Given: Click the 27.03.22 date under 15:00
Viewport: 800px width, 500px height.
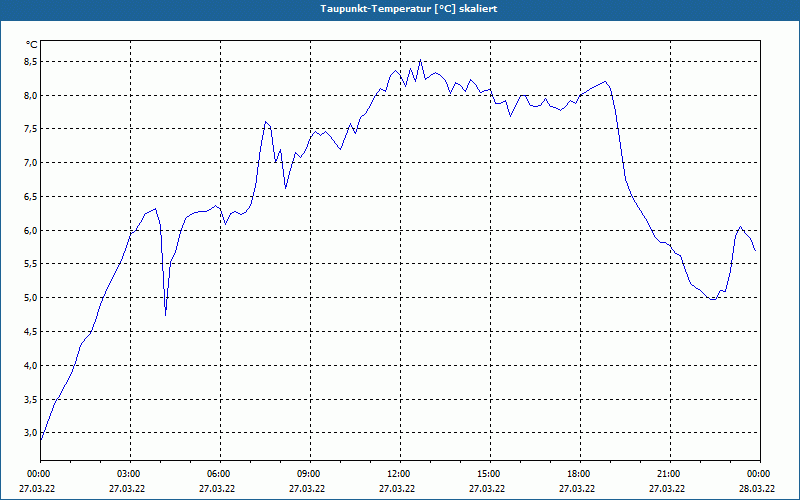Looking at the screenshot, I should click(x=487, y=489).
